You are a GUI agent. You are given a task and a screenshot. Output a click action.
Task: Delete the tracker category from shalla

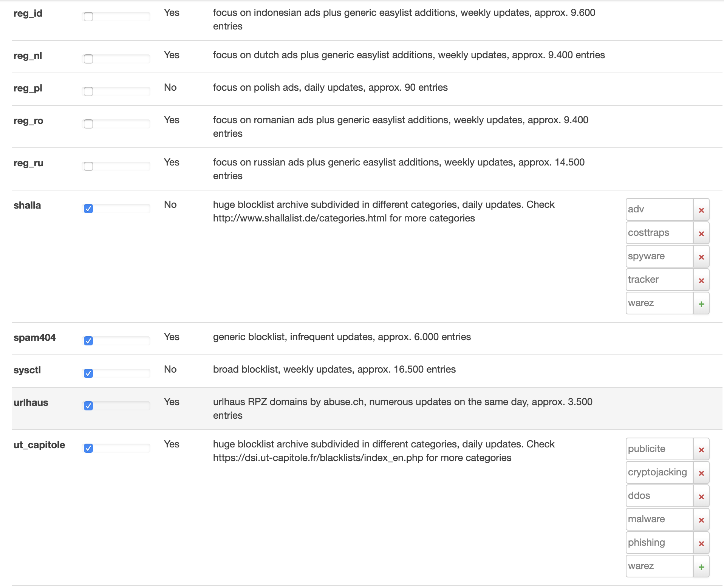pyautogui.click(x=701, y=280)
